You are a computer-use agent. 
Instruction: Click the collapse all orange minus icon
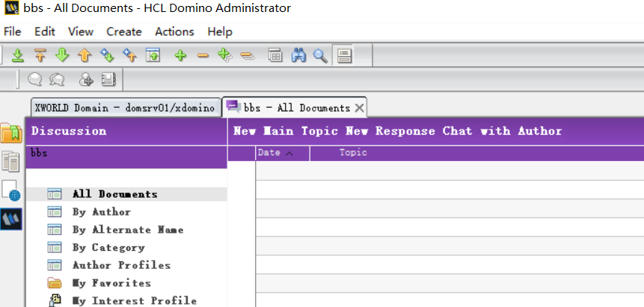(x=248, y=55)
